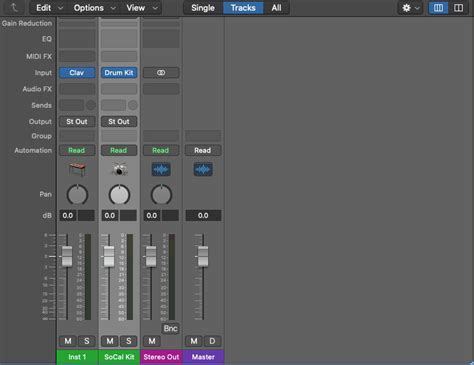This screenshot has width=474, height=365.
Task: Select the Single mixer view tab
Action: (203, 8)
